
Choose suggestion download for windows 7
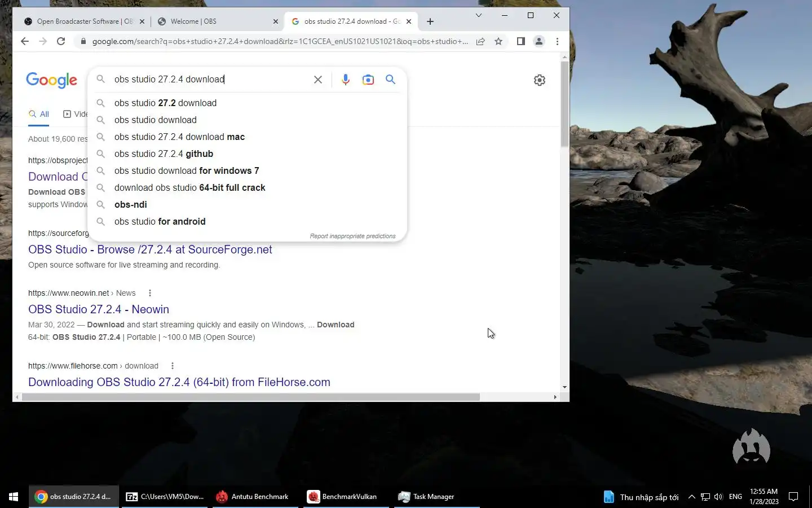point(248,170)
